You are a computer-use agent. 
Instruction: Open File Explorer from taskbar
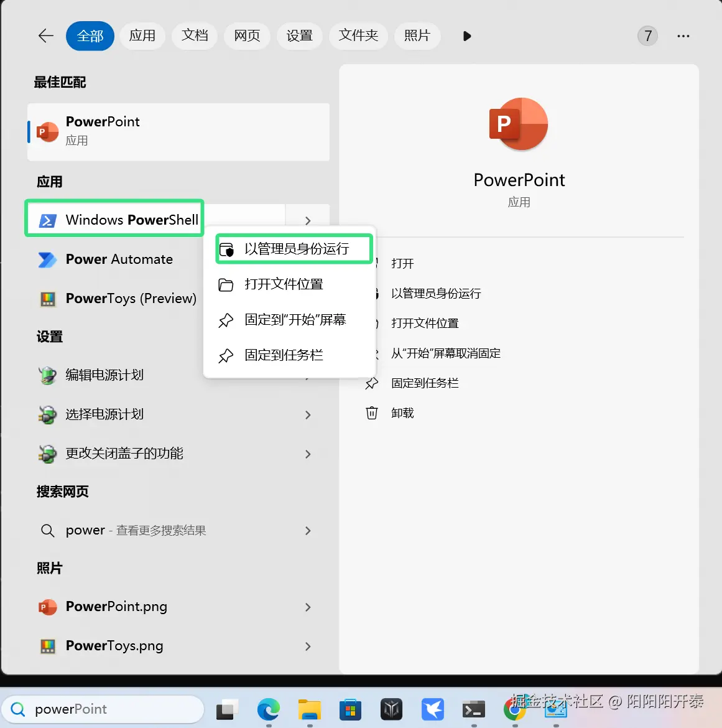click(x=310, y=709)
